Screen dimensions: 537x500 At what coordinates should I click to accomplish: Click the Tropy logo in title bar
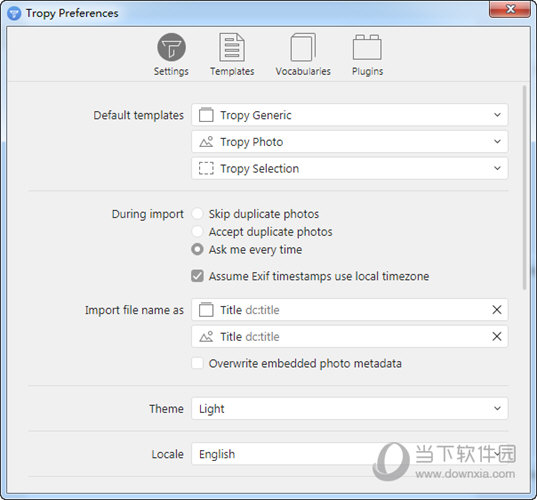click(14, 13)
